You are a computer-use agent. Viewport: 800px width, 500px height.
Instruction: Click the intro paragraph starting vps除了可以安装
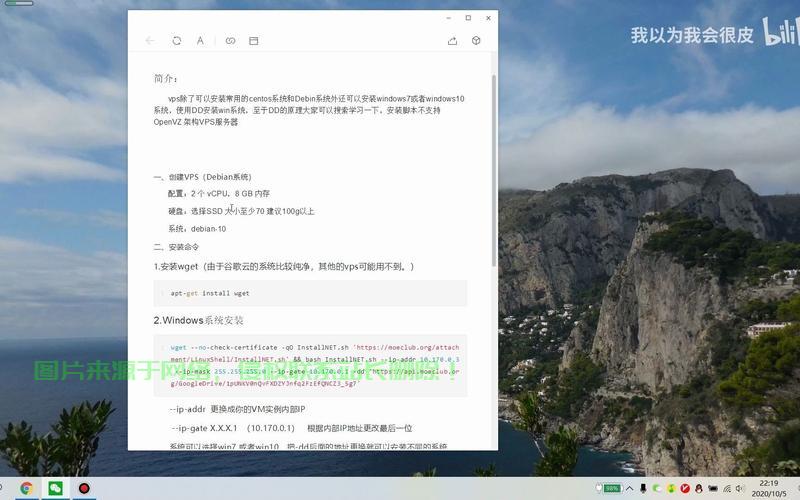[309, 110]
